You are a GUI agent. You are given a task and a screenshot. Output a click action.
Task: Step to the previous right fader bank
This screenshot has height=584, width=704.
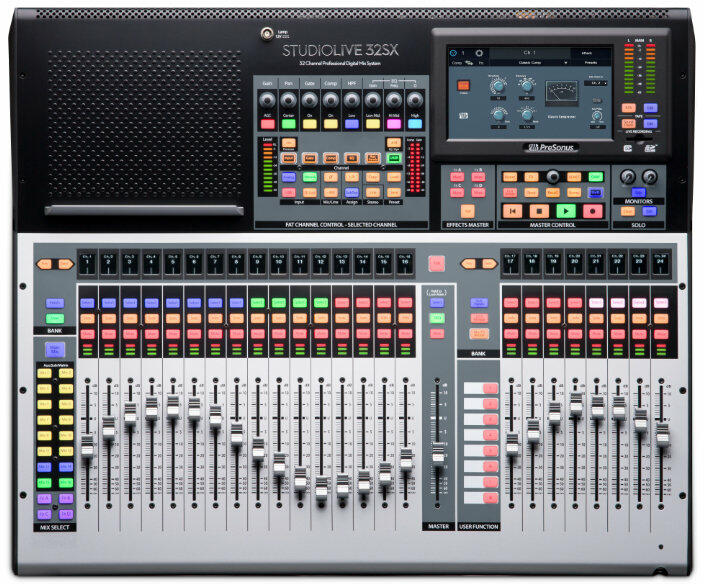pyautogui.click(x=469, y=264)
